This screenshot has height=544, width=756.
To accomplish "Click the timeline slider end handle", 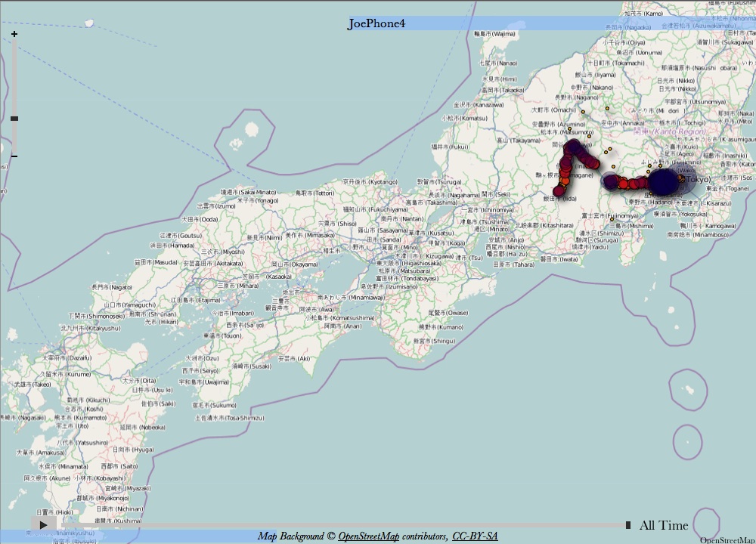I will (627, 524).
